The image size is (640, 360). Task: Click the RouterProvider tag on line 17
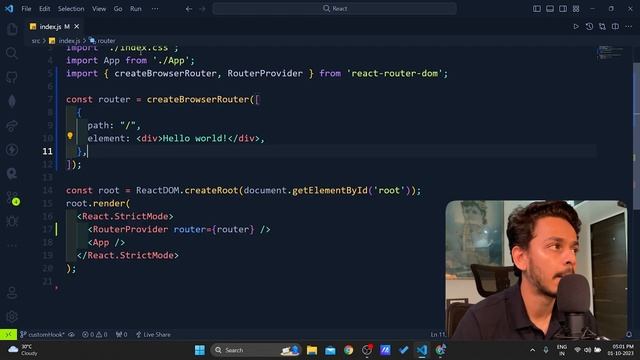point(130,229)
